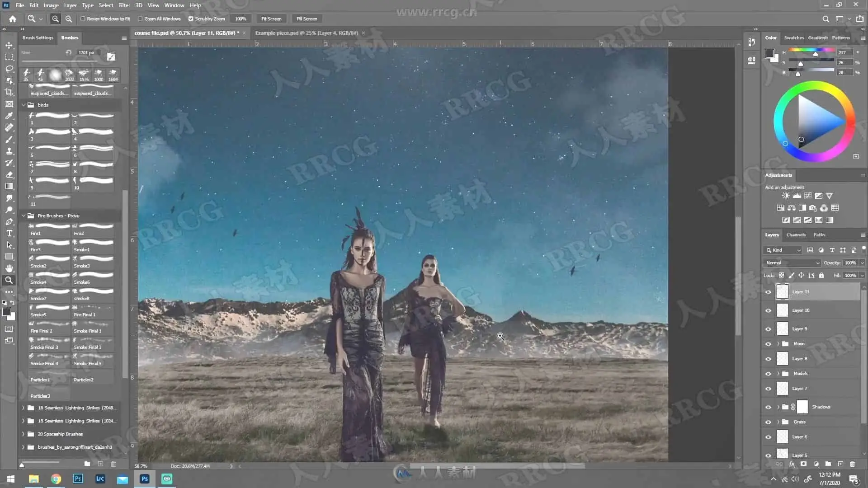Select the Move tool
The height and width of the screenshot is (488, 868).
pos(9,45)
